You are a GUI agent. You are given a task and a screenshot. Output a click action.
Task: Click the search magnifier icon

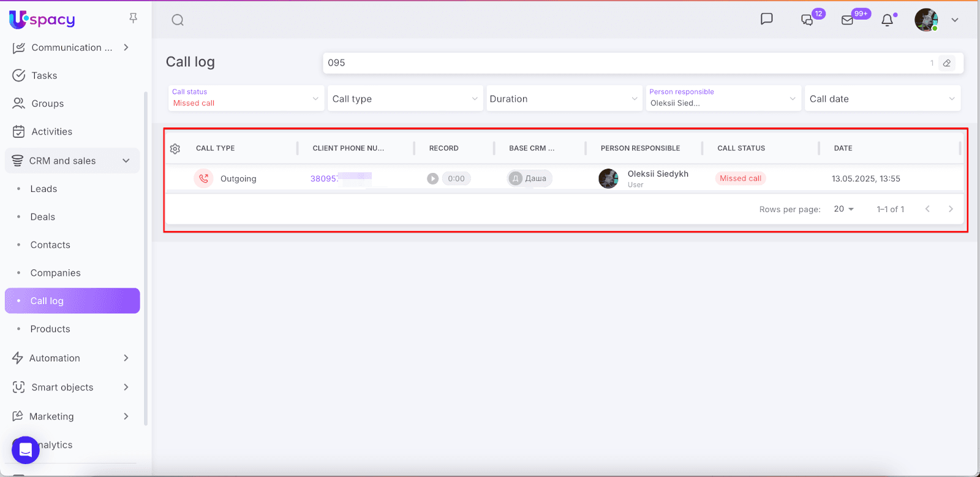178,20
